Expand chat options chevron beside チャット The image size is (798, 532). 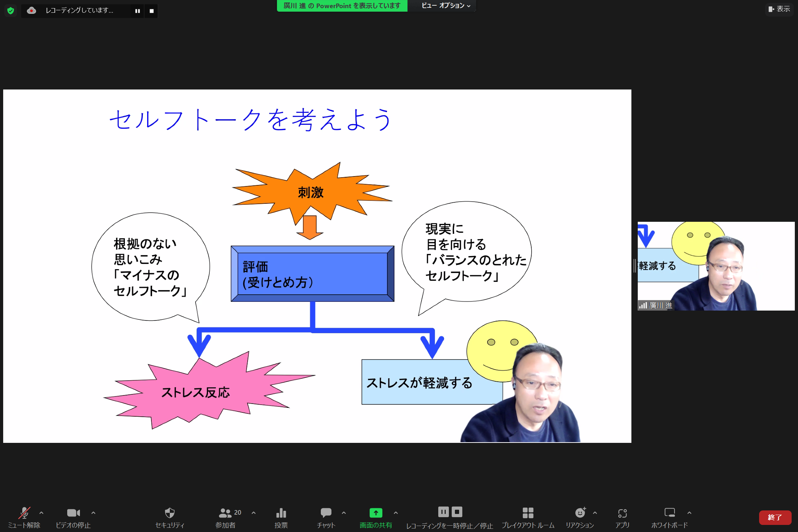344,513
